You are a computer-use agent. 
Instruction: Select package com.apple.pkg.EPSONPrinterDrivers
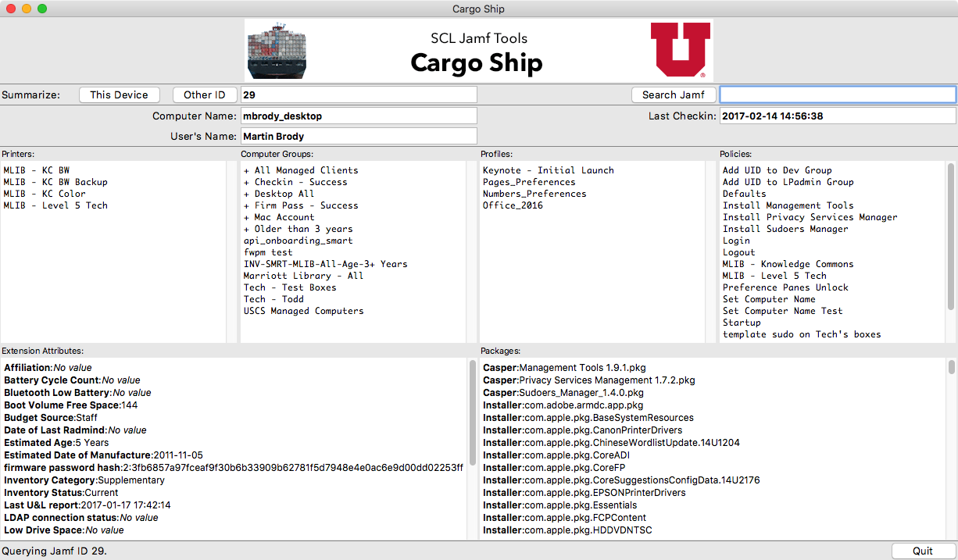584,493
